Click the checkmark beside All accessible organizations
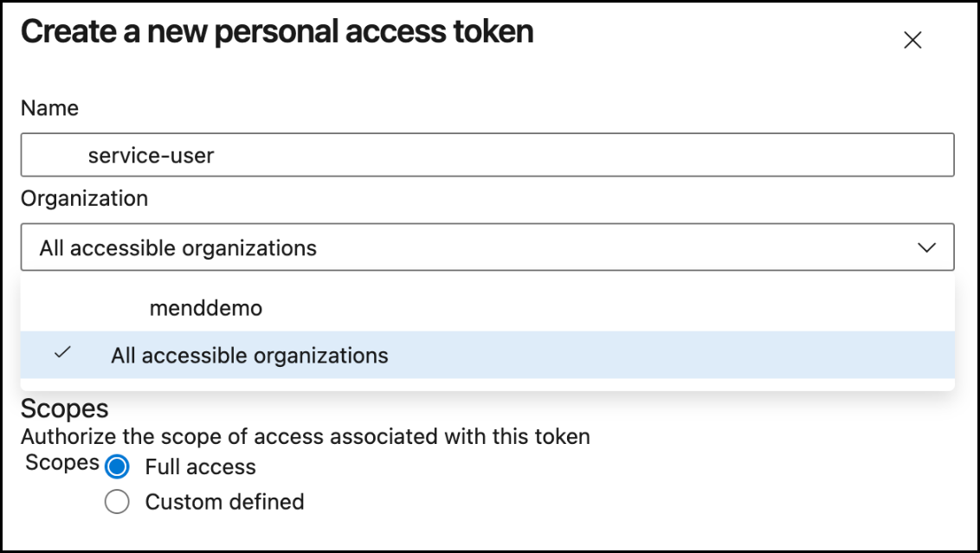 pyautogui.click(x=61, y=353)
